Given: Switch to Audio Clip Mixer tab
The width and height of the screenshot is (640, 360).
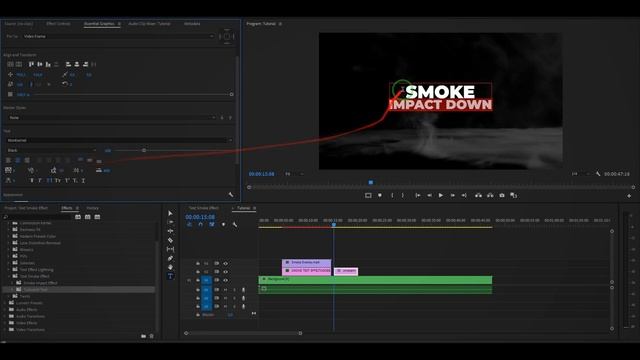Looking at the screenshot, I should pyautogui.click(x=149, y=24).
